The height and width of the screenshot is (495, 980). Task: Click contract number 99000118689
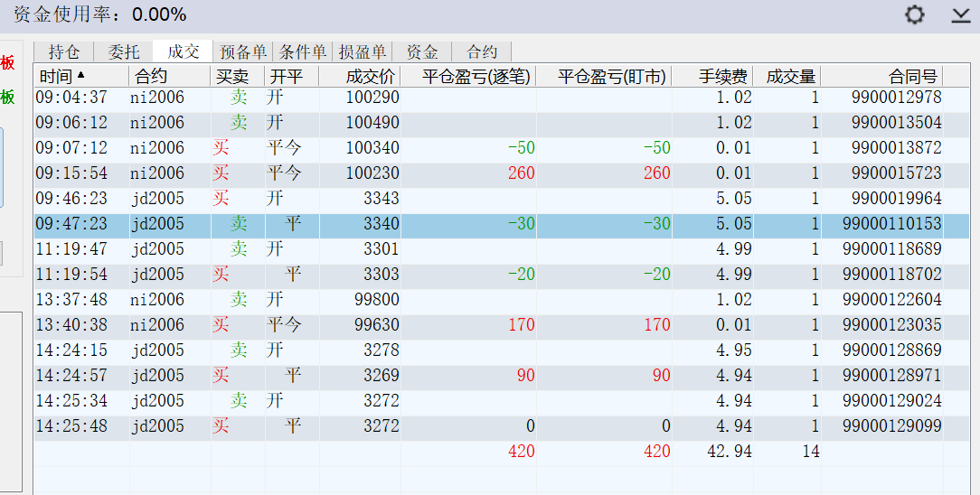coord(892,249)
